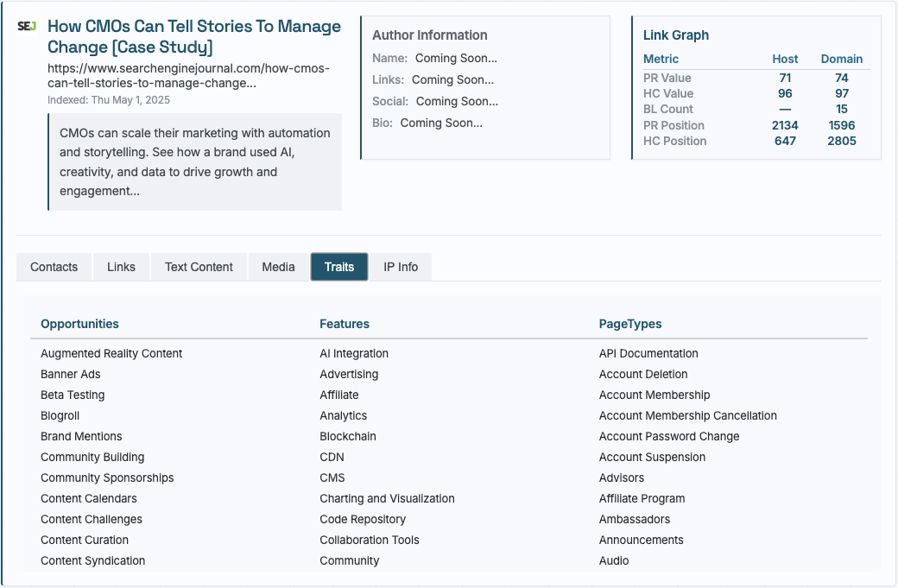Select Account Membership Cancellation page type
This screenshot has height=588, width=898.
[688, 415]
